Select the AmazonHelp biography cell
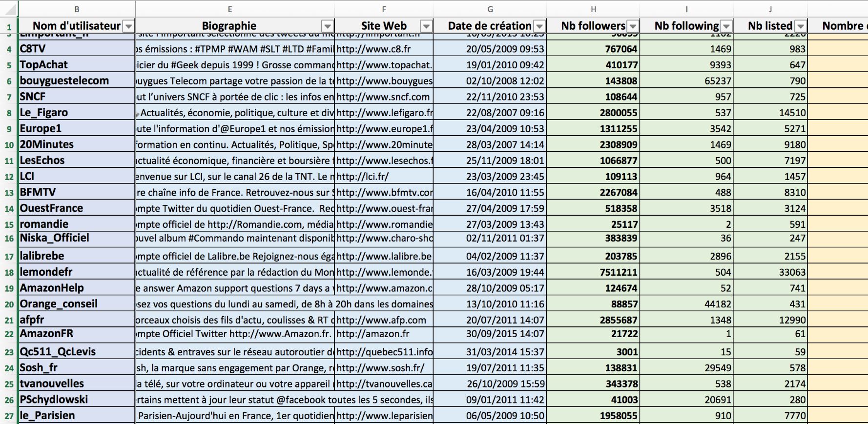Viewport: 868px width, 424px height. 235,288
